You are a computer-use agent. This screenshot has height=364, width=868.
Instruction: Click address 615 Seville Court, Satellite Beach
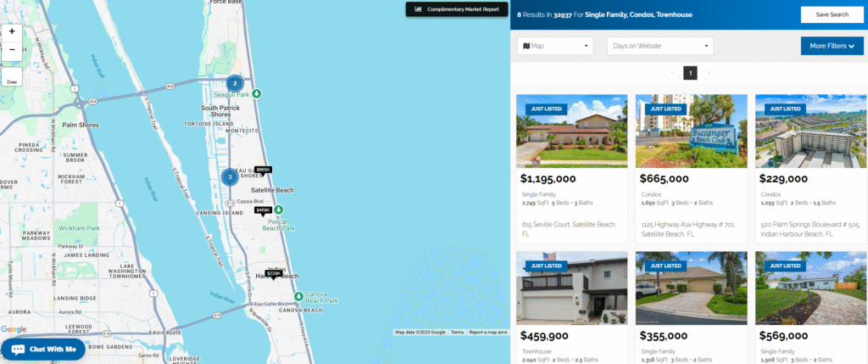click(569, 229)
